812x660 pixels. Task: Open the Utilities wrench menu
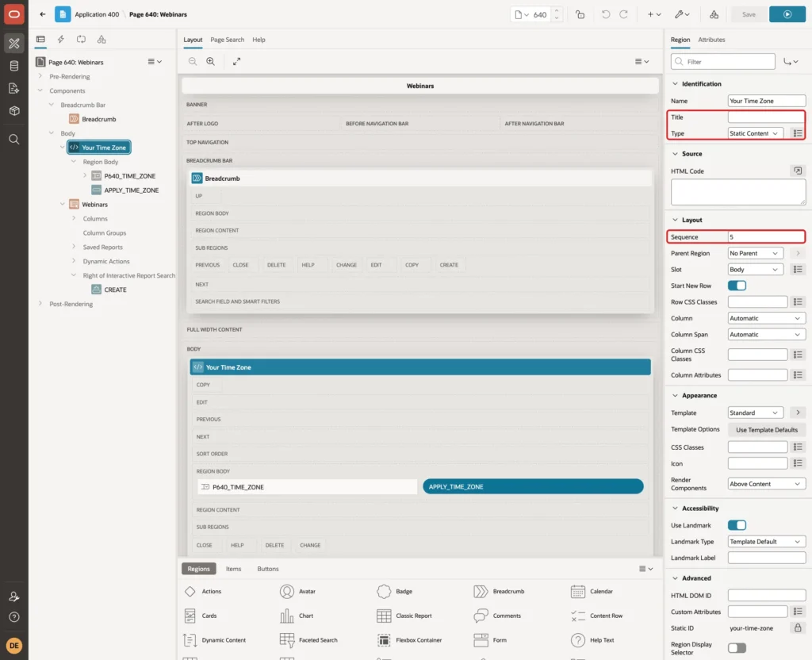click(x=681, y=14)
